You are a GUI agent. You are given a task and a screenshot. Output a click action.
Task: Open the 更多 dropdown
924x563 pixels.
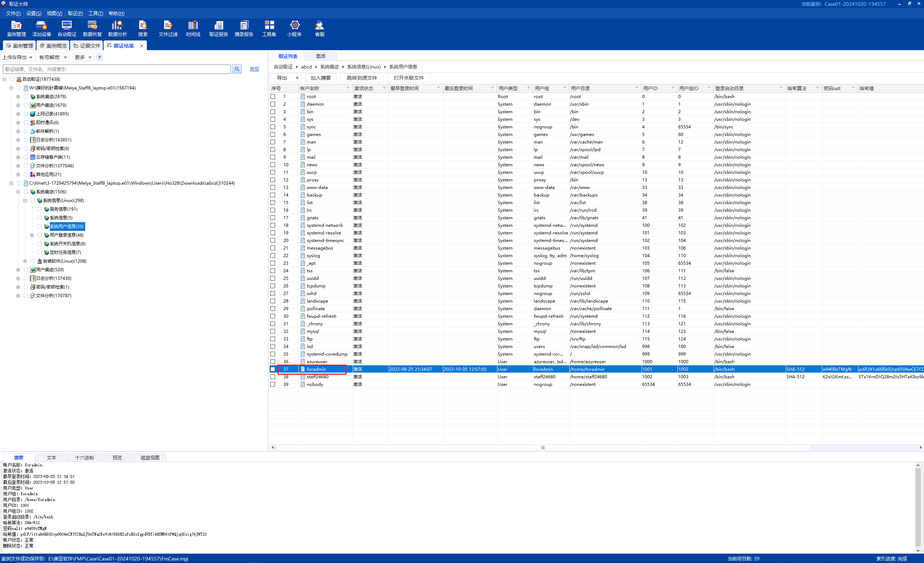click(83, 57)
